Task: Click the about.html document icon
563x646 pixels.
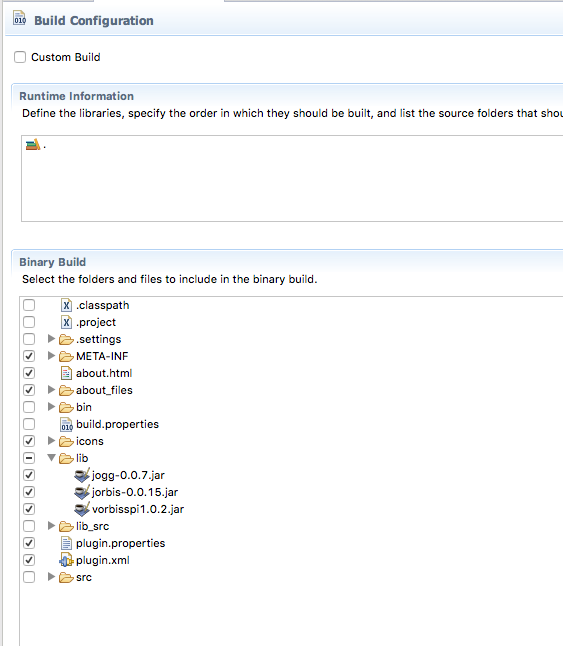Action: (66, 373)
